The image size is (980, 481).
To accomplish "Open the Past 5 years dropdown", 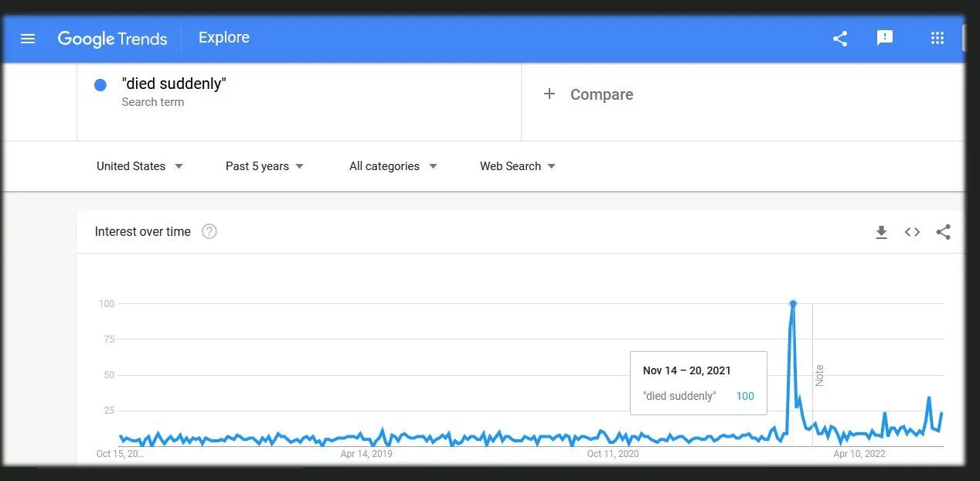I will 264,166.
